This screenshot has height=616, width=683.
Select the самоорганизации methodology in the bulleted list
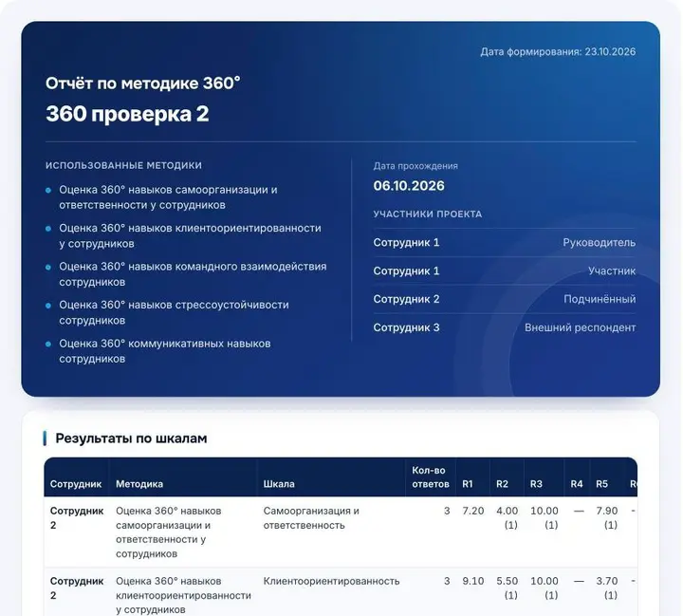(x=168, y=197)
